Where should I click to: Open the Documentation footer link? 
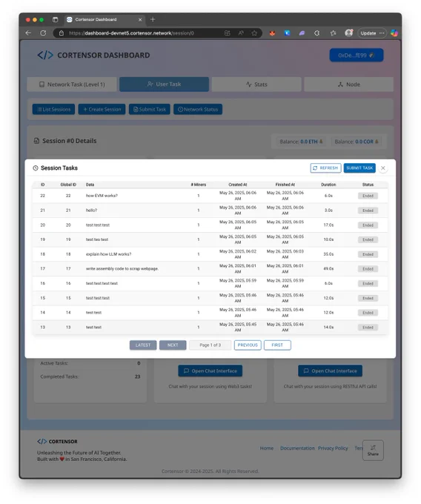tap(297, 448)
